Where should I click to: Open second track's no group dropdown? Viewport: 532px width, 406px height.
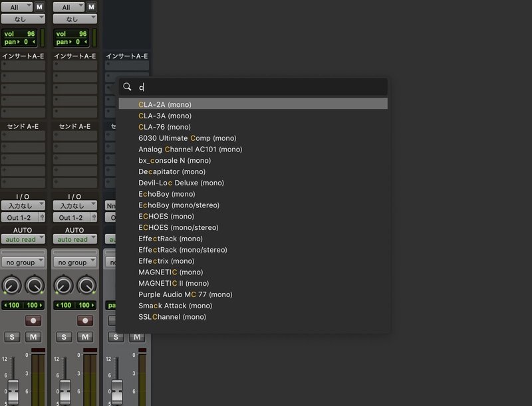(x=75, y=262)
